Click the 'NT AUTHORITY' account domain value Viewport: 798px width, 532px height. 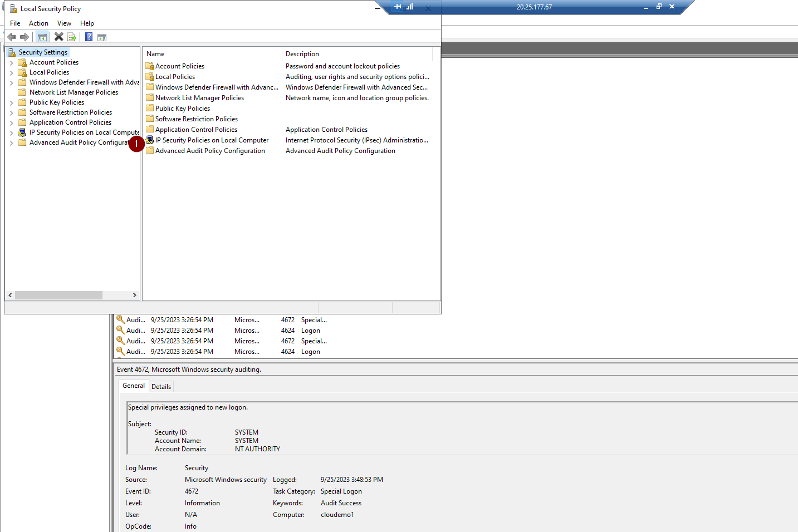click(x=257, y=449)
